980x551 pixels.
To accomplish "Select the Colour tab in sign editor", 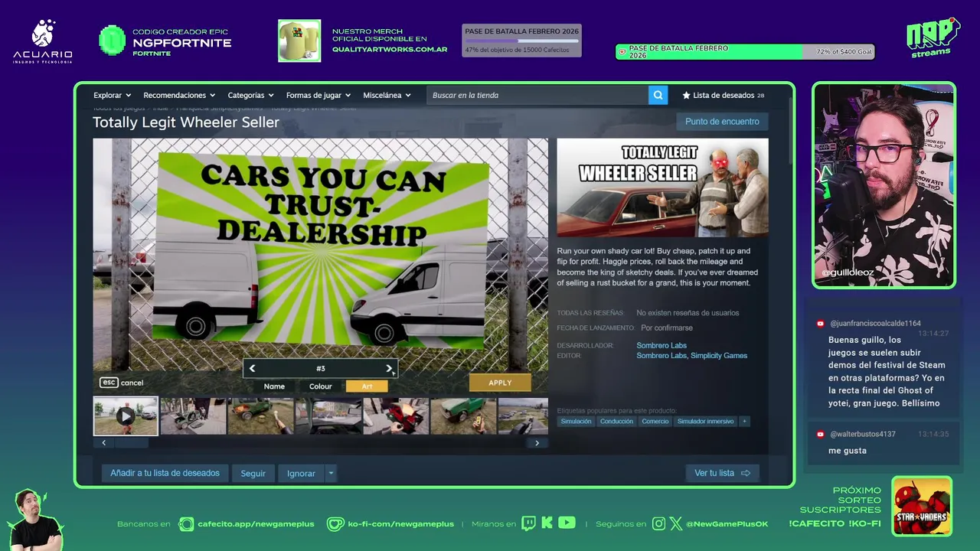I will [x=320, y=386].
